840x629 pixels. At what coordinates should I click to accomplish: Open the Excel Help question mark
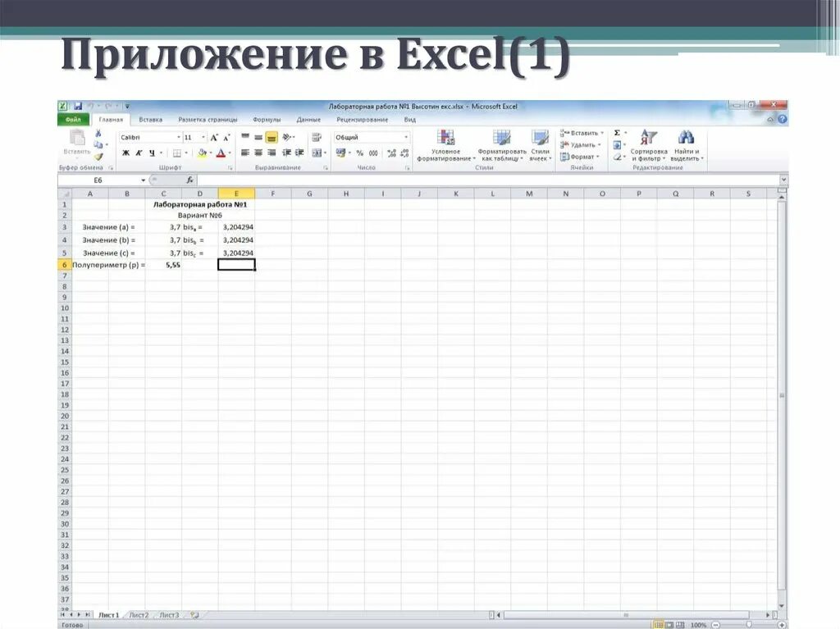point(782,120)
